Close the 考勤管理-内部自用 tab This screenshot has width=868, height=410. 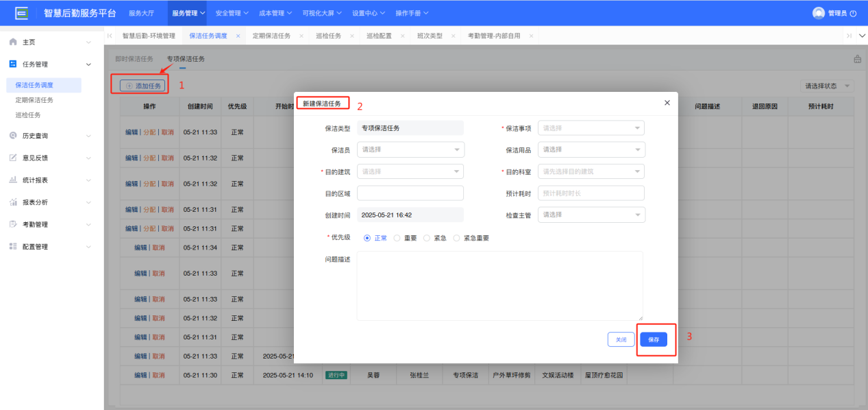pyautogui.click(x=530, y=36)
